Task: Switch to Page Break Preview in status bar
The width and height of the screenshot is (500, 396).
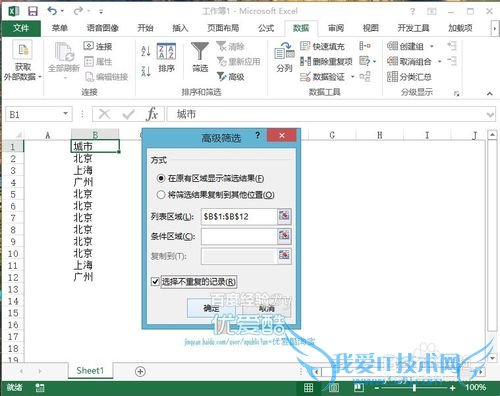Action: (x=359, y=387)
